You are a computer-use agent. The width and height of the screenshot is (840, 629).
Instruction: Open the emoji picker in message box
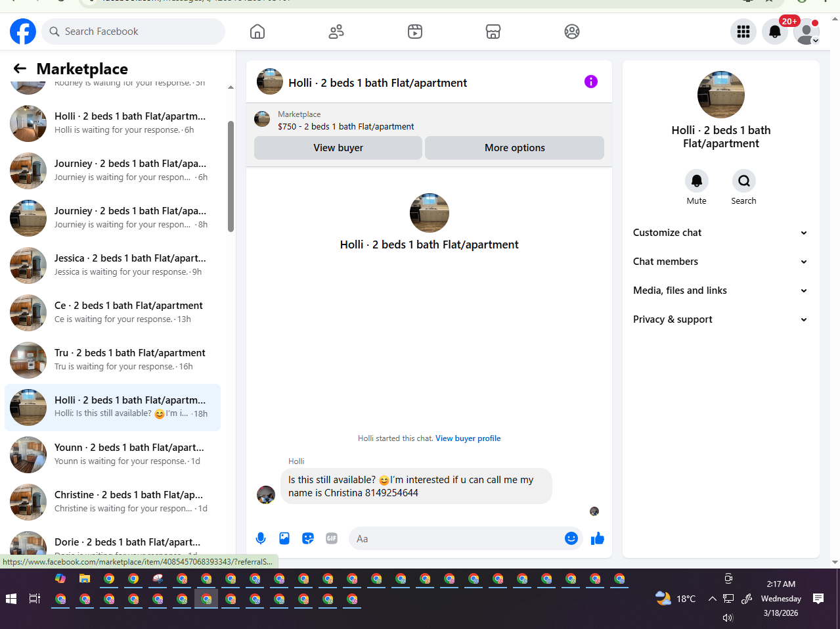(571, 538)
